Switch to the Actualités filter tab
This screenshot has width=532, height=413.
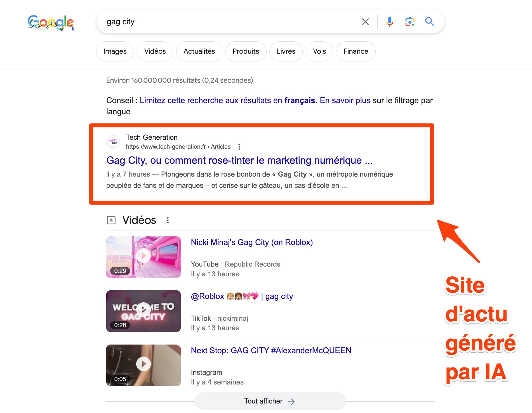(x=199, y=51)
